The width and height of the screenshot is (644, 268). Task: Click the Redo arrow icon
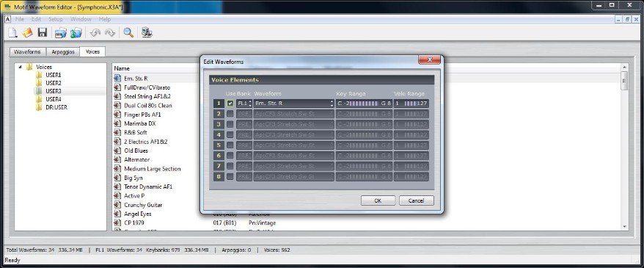[110, 32]
